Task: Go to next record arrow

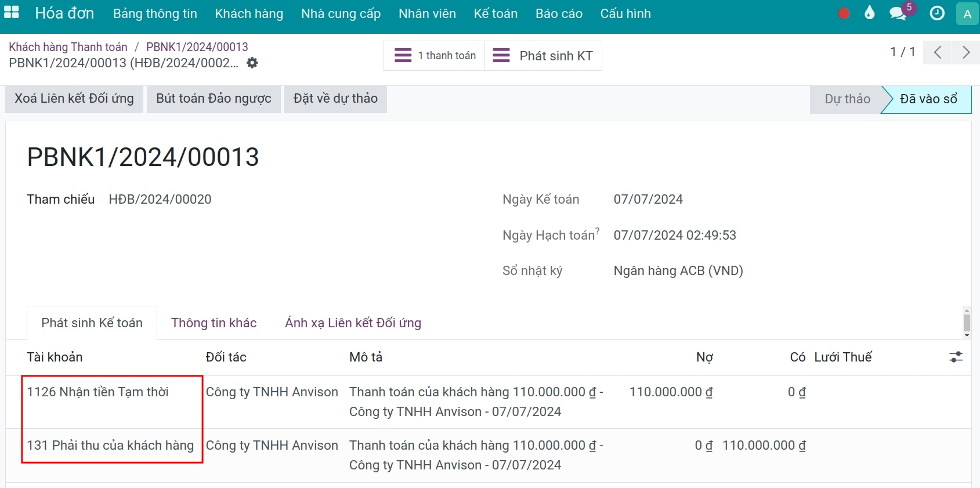Action: click(966, 52)
